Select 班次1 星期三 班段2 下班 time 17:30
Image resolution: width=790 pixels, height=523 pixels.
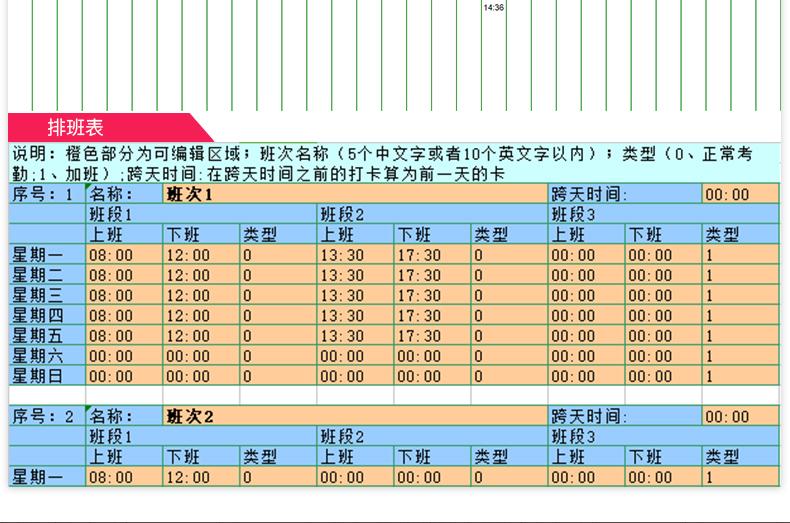point(432,295)
